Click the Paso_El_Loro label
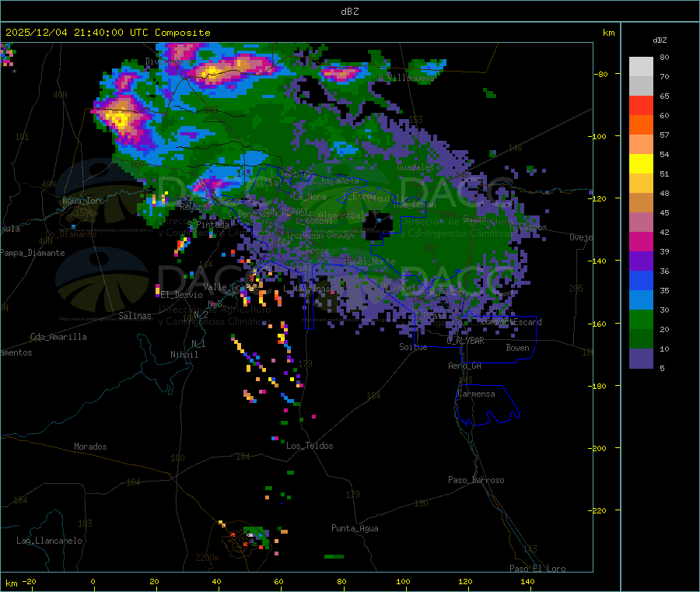The image size is (700, 592). coord(537,569)
